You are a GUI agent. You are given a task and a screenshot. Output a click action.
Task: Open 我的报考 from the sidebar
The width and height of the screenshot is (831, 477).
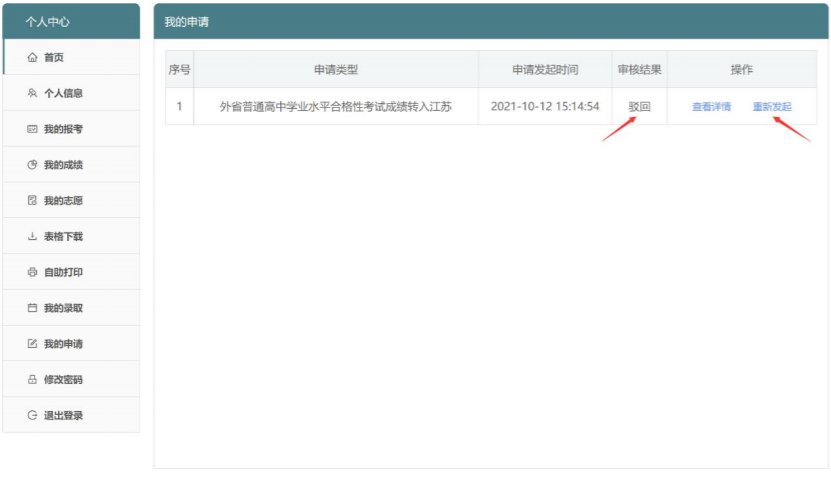coord(72,129)
